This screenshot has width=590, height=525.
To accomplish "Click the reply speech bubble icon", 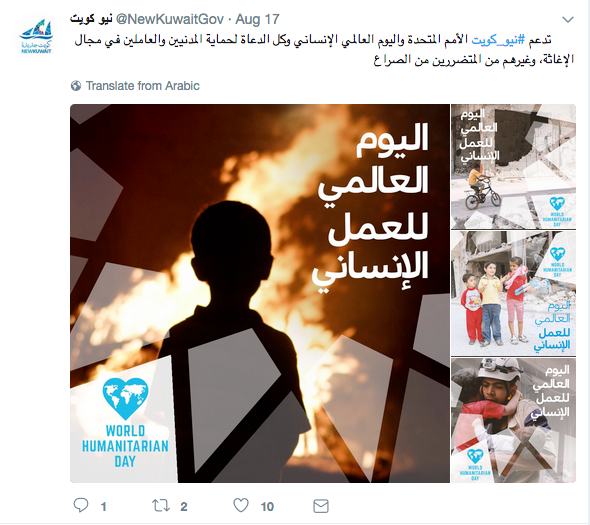I will click(81, 505).
